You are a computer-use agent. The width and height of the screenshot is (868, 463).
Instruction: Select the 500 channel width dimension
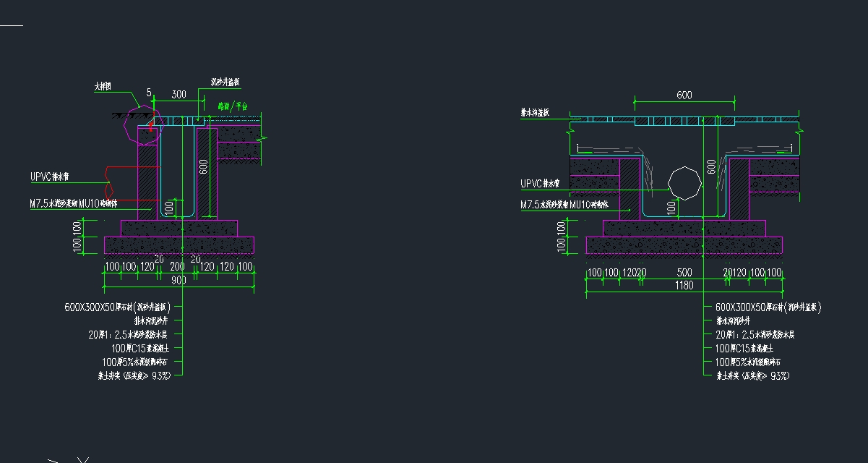[684, 273]
